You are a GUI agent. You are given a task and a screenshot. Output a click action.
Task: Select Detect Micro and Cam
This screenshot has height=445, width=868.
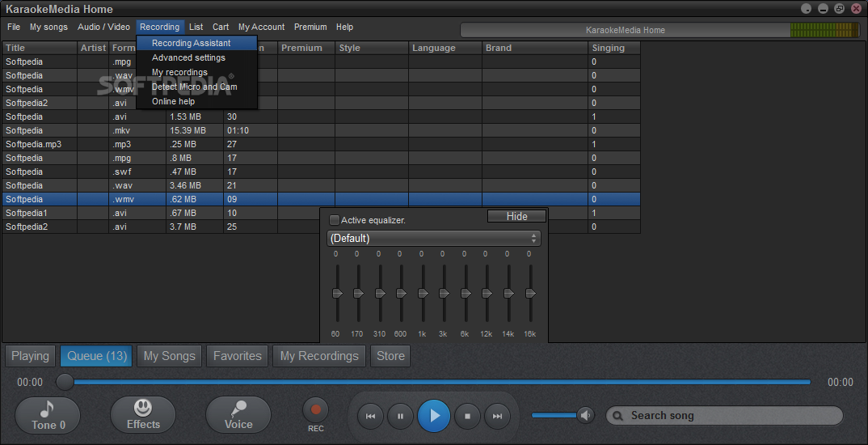click(x=197, y=87)
